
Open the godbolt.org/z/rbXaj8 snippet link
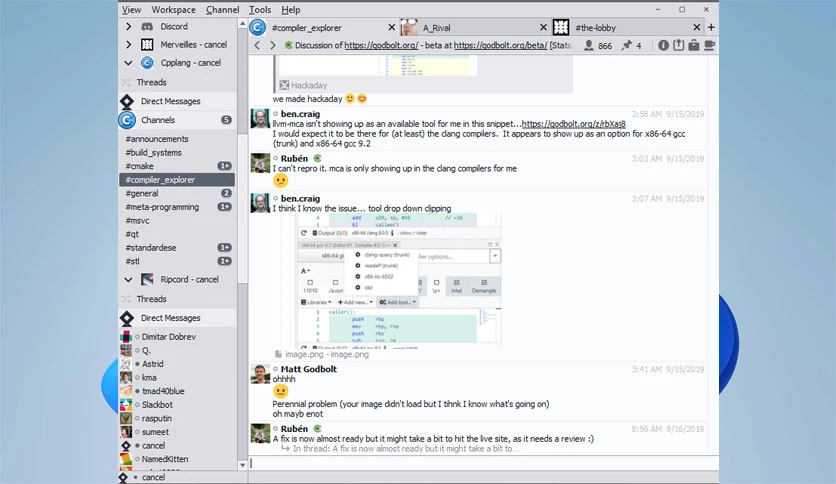click(573, 124)
